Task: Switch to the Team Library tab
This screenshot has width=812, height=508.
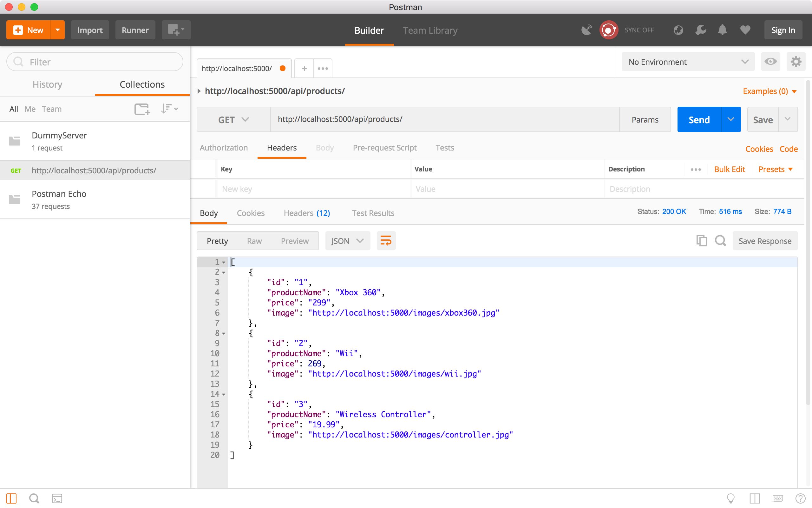Action: point(430,30)
